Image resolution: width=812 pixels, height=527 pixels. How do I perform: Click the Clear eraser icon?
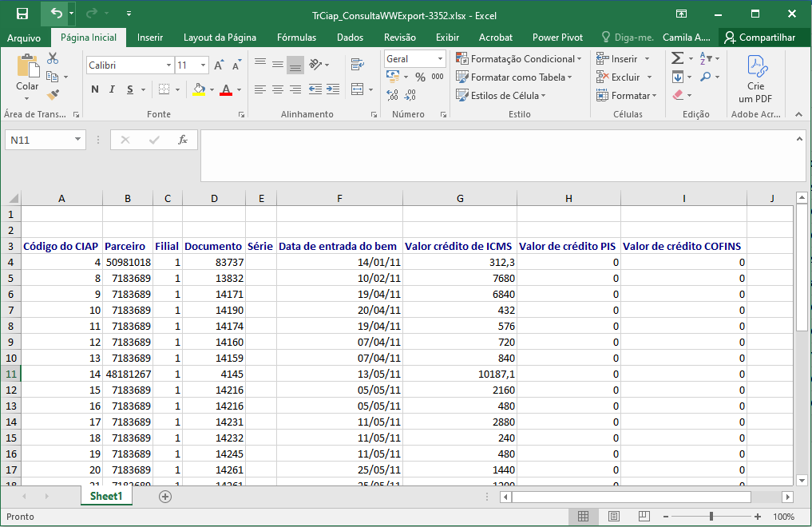(678, 95)
